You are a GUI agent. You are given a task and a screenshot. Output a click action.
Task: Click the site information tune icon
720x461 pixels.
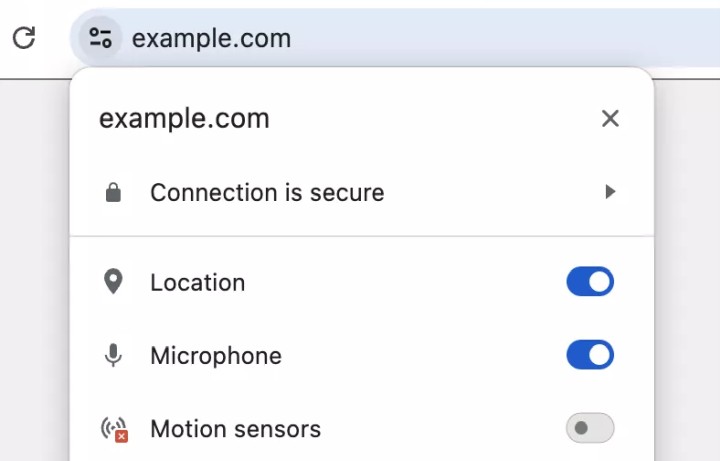[100, 39]
